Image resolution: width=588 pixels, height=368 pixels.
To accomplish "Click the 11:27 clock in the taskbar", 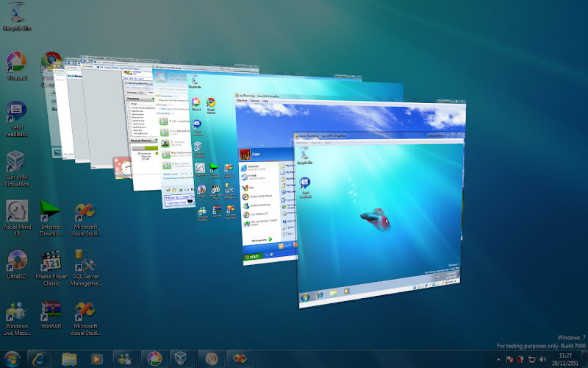I will click(565, 359).
